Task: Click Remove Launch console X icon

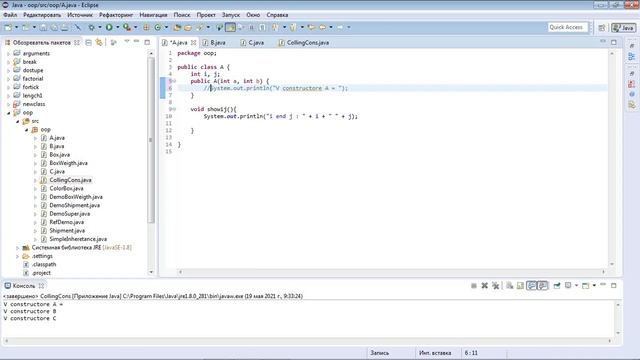Action: pos(484,286)
